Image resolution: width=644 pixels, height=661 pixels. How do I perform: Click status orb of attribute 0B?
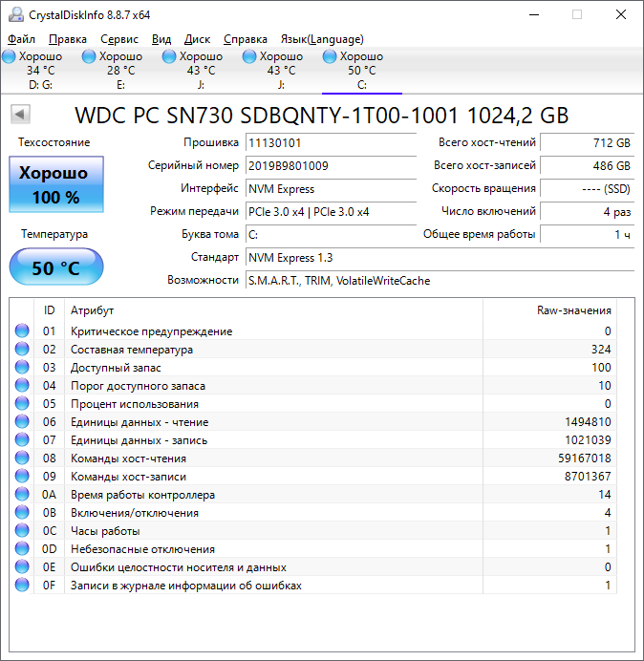pos(22,512)
